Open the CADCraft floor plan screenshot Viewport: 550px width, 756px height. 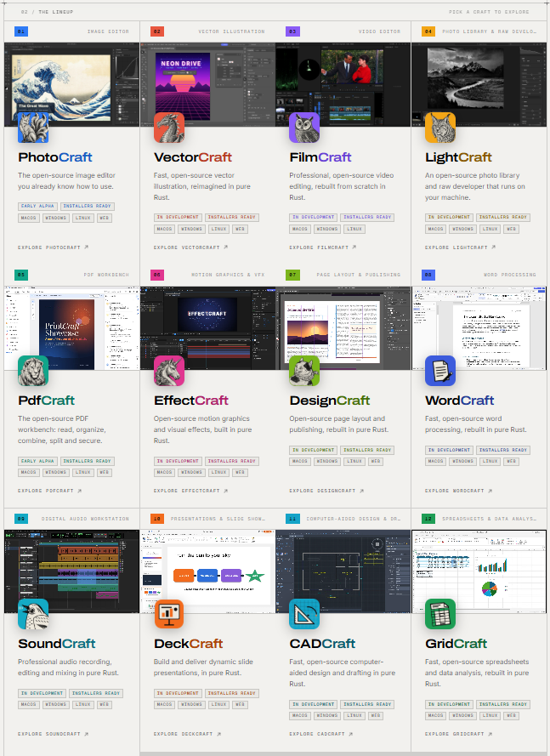tap(343, 571)
